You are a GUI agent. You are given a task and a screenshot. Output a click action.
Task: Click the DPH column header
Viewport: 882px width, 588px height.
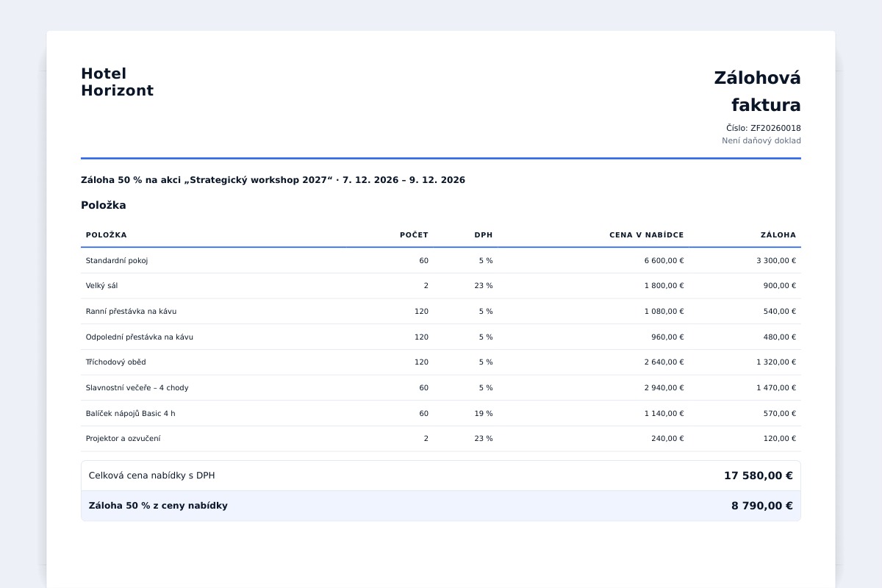[x=484, y=235]
